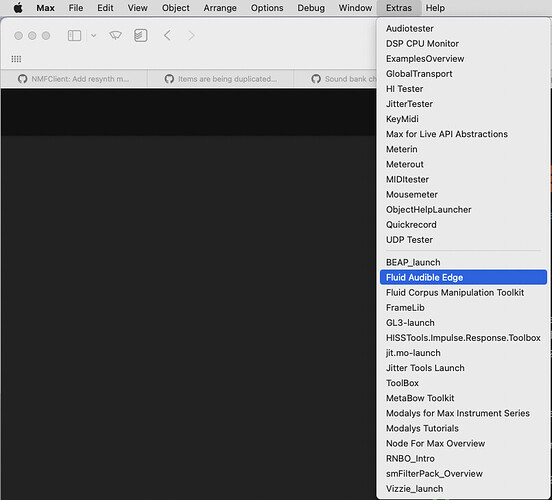Screen dimensions: 552x500
Task: Open the Debug menu
Action: click(x=311, y=8)
